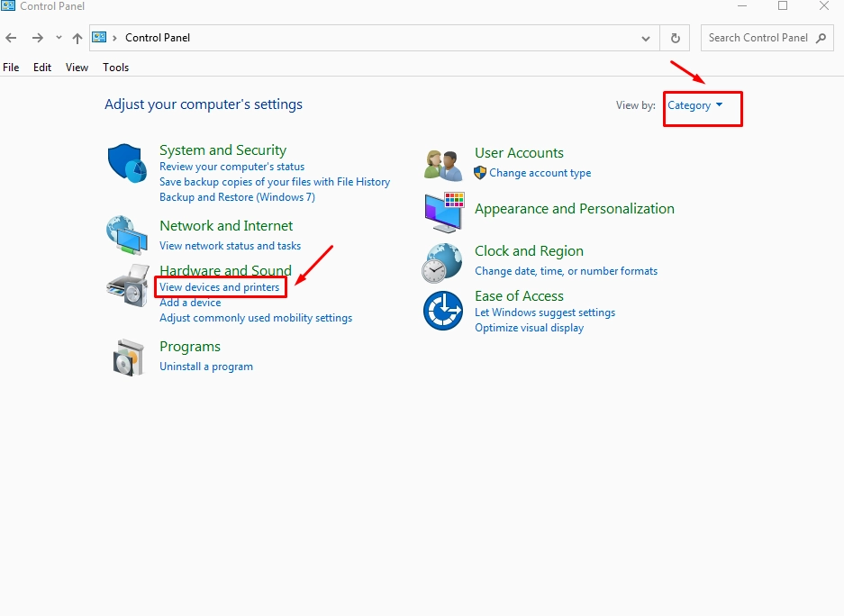This screenshot has height=616, width=844.
Task: Open the Programs disc box icon
Action: pos(127,357)
